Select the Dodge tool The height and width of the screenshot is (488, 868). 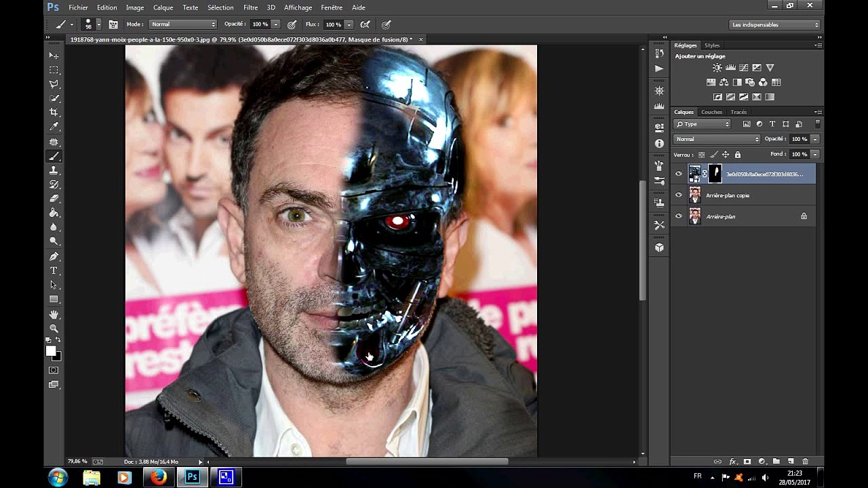click(54, 241)
